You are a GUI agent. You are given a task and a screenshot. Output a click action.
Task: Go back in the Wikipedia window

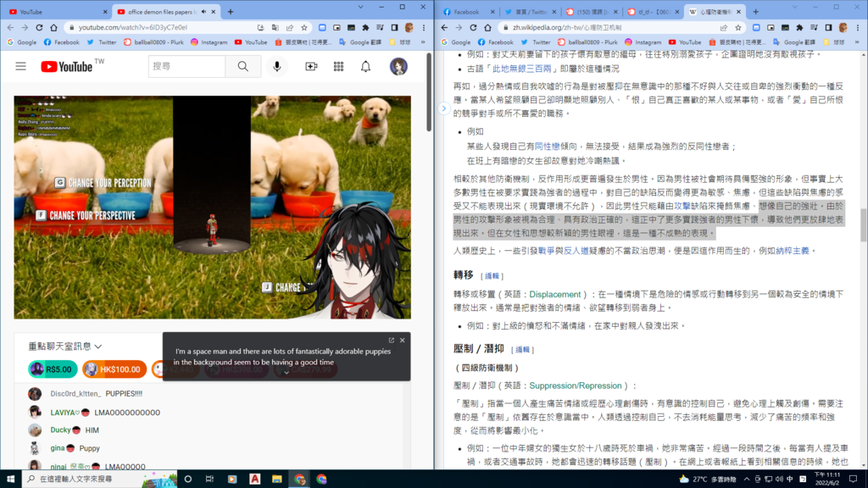[444, 27]
